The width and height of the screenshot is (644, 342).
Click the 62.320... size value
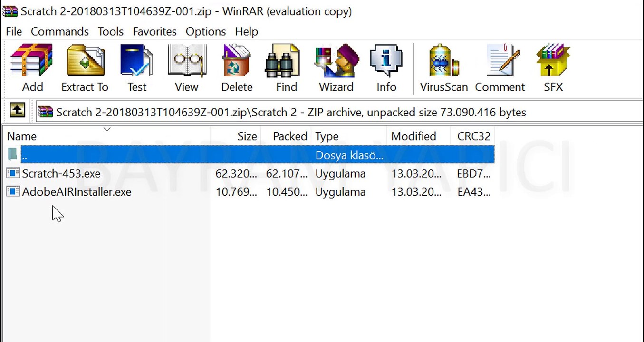tap(236, 173)
